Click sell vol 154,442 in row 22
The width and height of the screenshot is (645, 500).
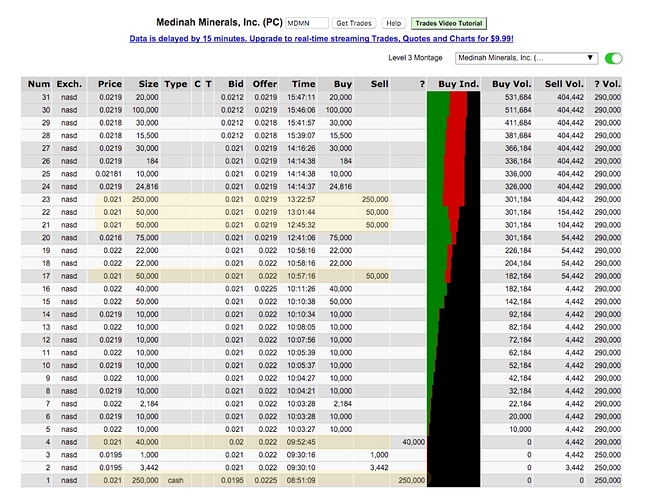pyautogui.click(x=571, y=212)
